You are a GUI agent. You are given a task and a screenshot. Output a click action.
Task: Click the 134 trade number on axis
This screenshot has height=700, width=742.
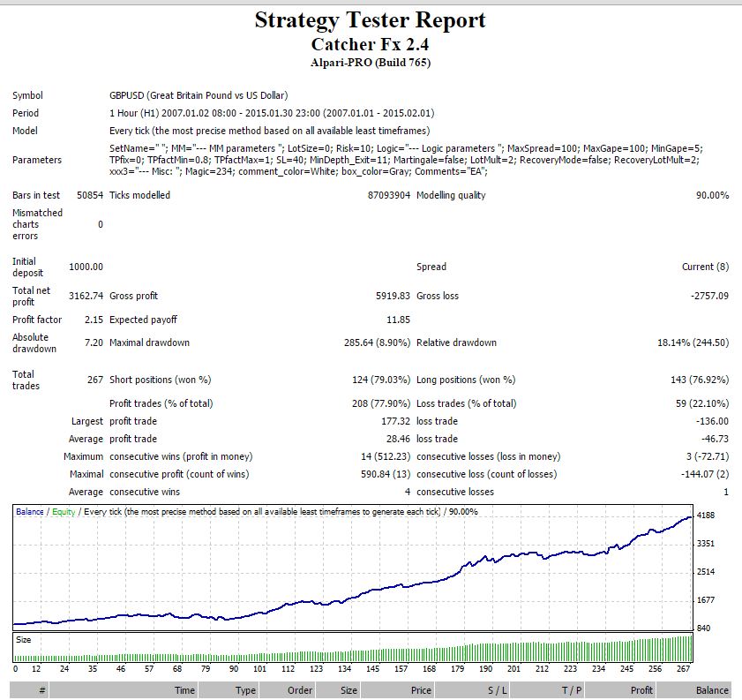pos(344,669)
